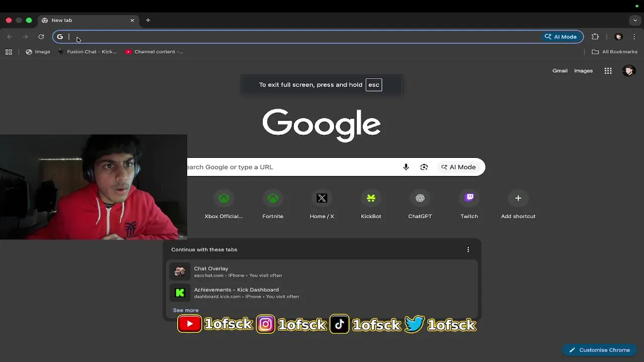Open ChatGPT shortcut
The height and width of the screenshot is (362, 644).
(x=420, y=205)
